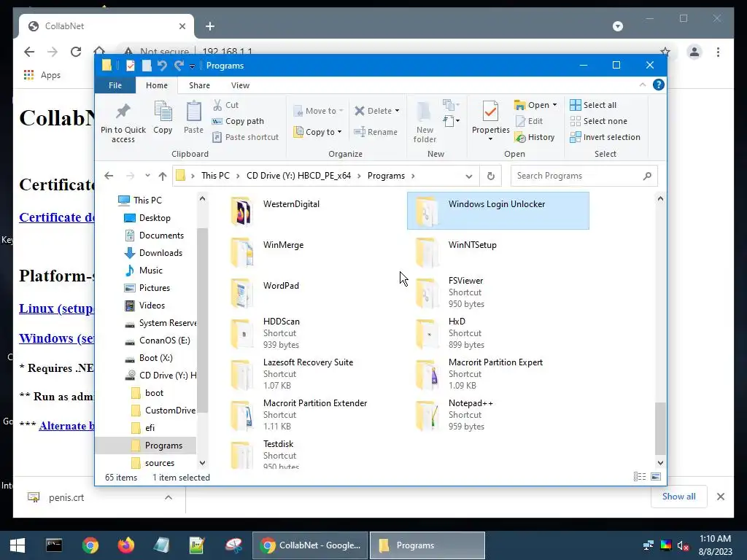Select the FSViewer shortcut
The height and width of the screenshot is (560, 747).
tap(498, 292)
